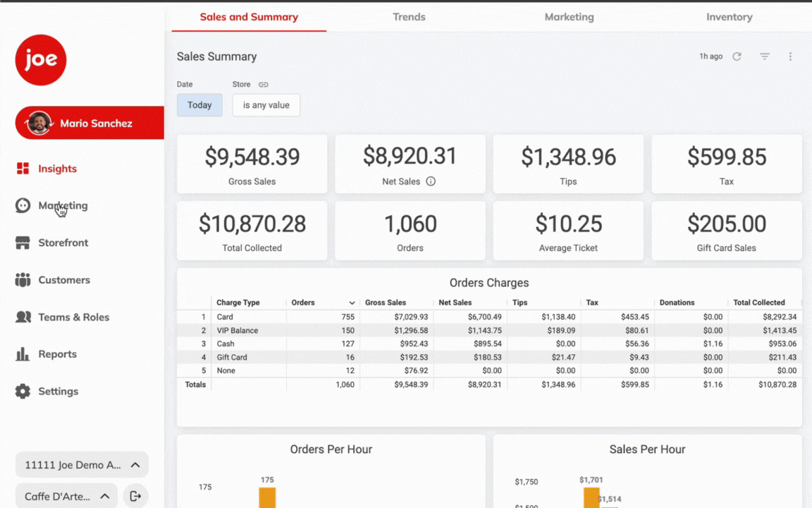Click the $10,870.28 Total Collected tile
This screenshot has height=508, width=812.
click(252, 231)
